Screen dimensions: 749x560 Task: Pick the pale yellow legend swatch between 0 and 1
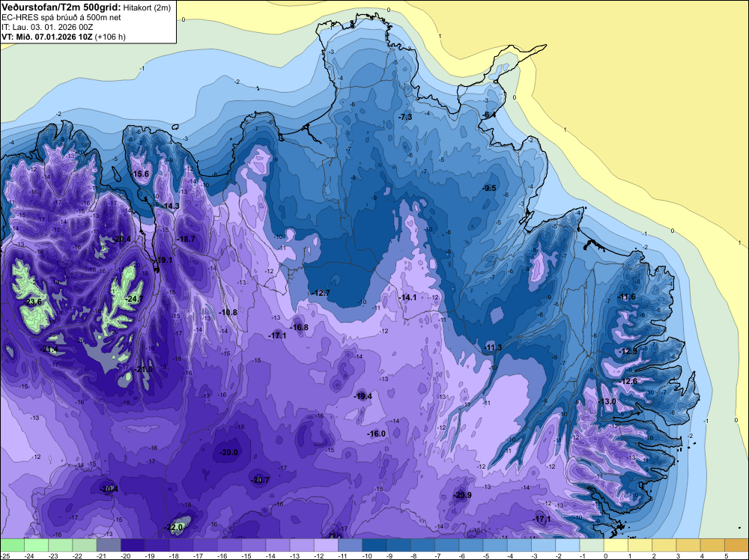[x=616, y=545]
